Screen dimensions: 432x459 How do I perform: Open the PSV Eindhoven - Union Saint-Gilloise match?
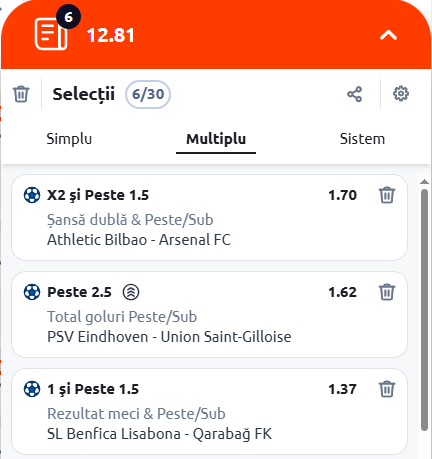click(x=169, y=337)
